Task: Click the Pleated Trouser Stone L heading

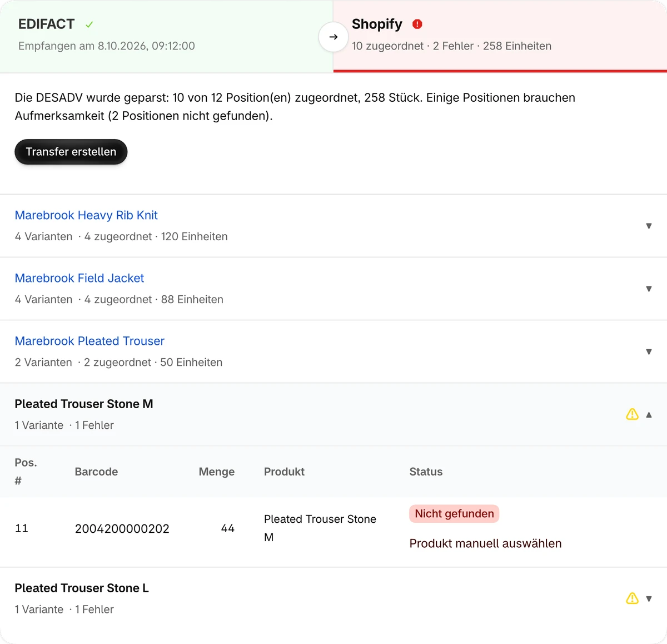Action: coord(82,588)
